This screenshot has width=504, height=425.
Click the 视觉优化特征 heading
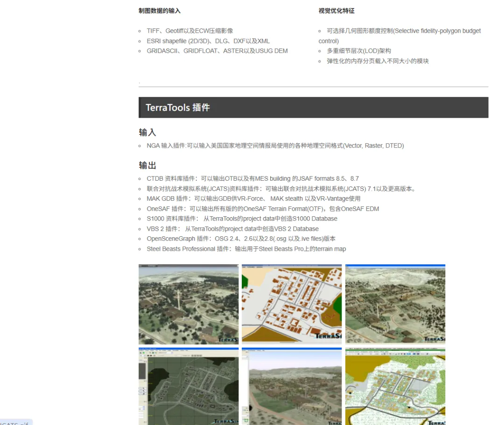336,11
